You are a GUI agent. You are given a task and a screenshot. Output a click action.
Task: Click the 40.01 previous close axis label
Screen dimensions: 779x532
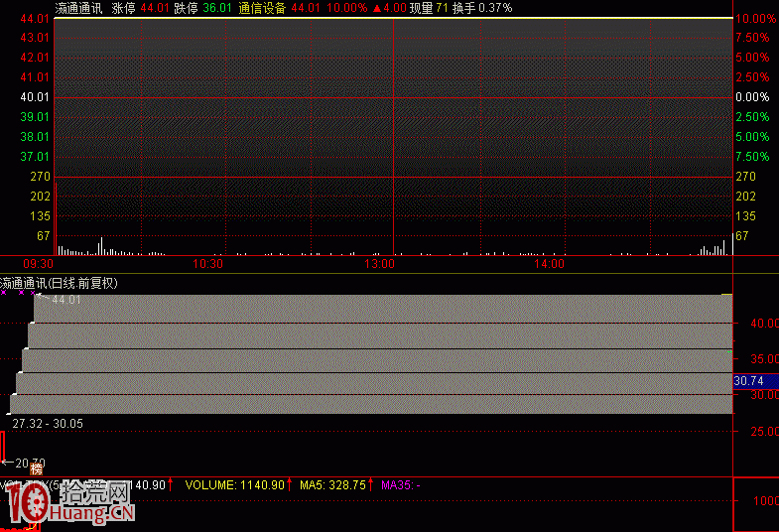(35, 97)
